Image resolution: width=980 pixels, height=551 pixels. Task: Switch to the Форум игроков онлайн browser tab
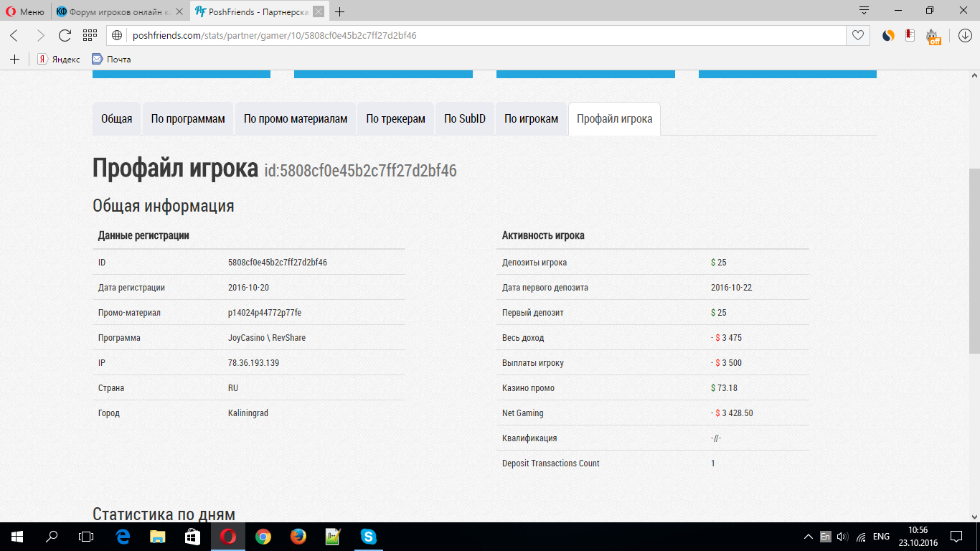(x=118, y=11)
